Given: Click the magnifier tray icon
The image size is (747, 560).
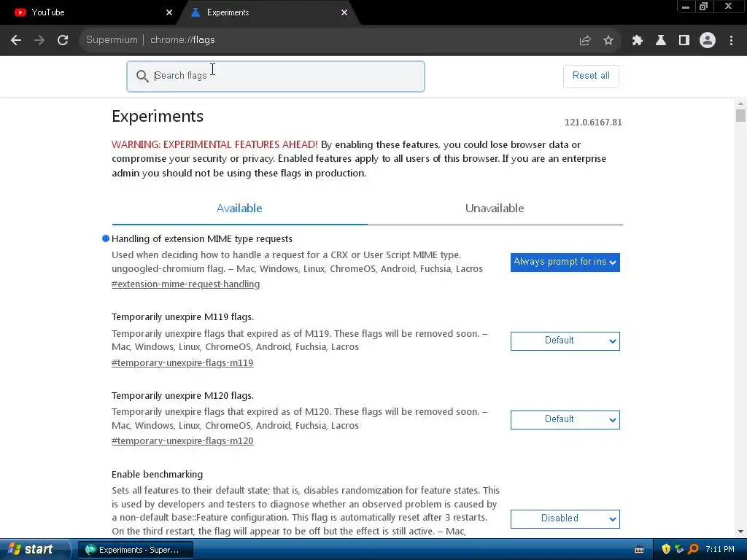Looking at the screenshot, I should [693, 549].
